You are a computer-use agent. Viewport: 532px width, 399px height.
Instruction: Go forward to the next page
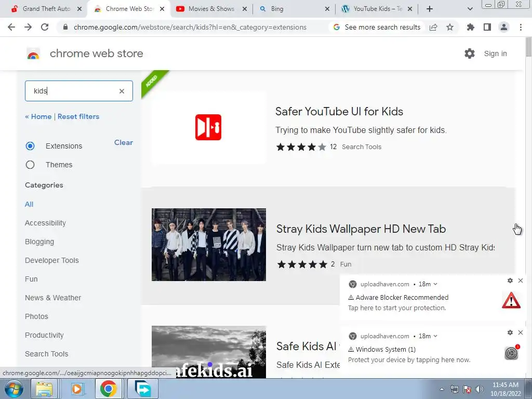pyautogui.click(x=28, y=27)
